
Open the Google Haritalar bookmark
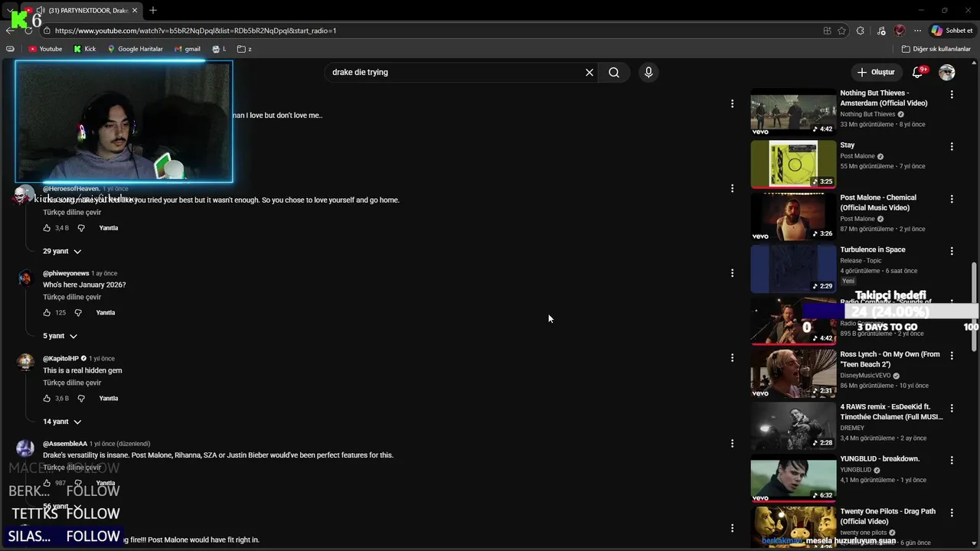click(x=135, y=49)
